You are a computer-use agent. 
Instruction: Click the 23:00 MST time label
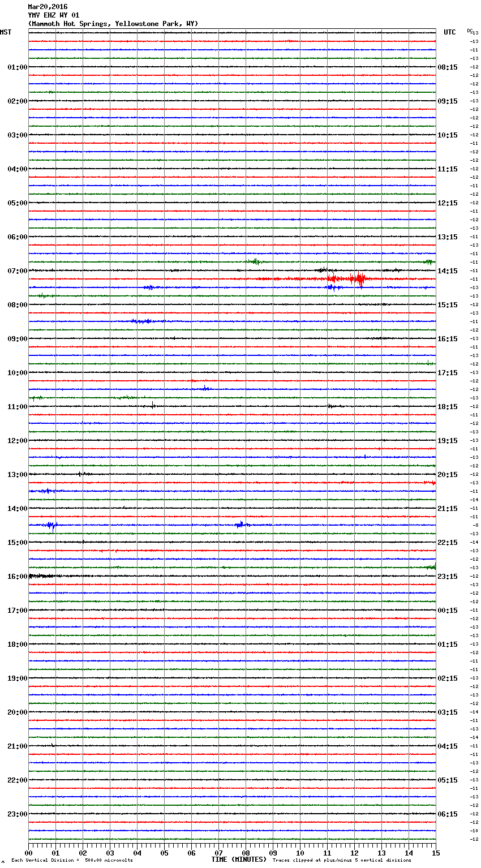coord(18,814)
